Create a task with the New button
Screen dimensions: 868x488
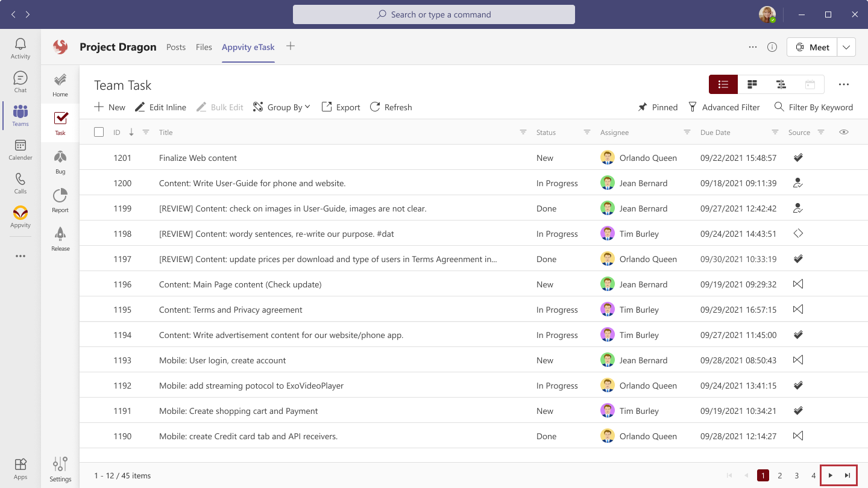pos(109,107)
